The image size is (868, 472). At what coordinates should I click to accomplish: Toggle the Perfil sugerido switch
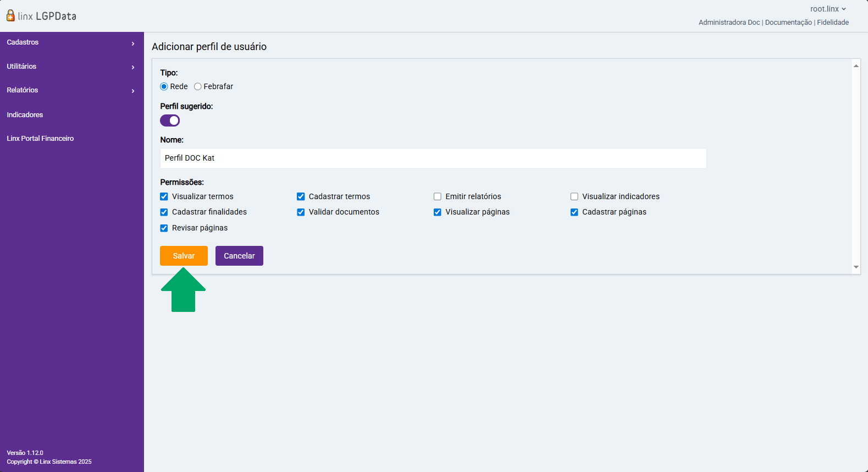tap(170, 120)
